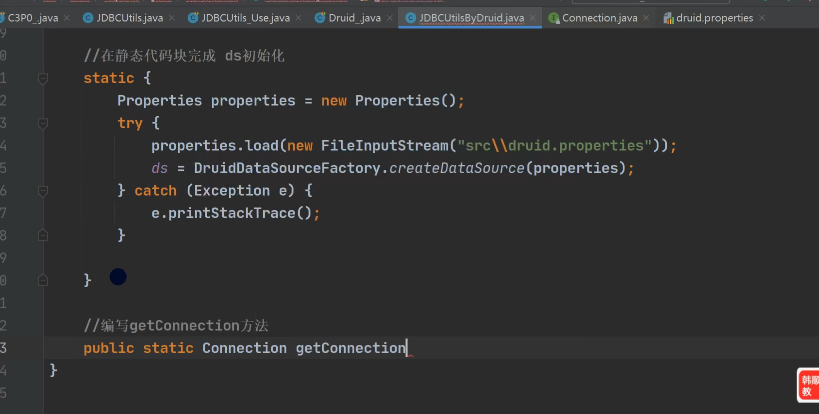The height and width of the screenshot is (414, 819).
Task: Click 'properties.load(' on the load line
Action: pos(219,146)
